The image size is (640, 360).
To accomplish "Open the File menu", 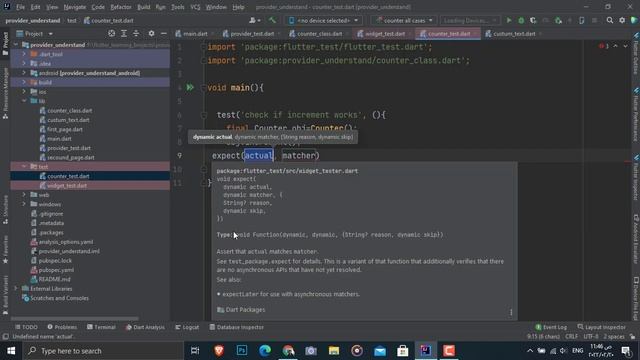I will tap(20, 7).
